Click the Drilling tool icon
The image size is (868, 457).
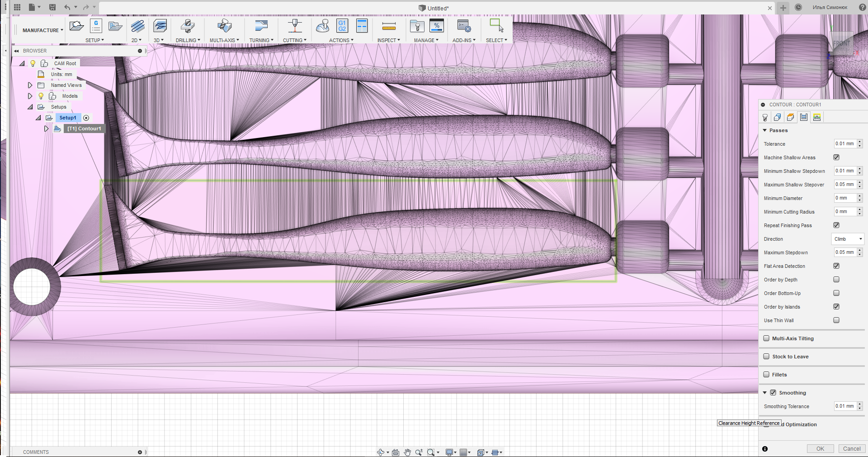pos(187,26)
